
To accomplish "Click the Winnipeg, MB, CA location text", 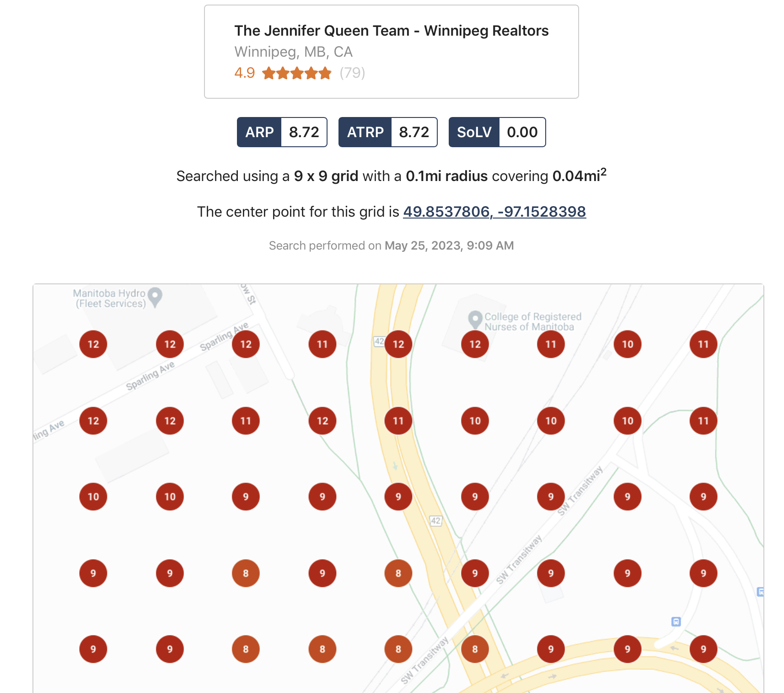I will click(x=293, y=52).
